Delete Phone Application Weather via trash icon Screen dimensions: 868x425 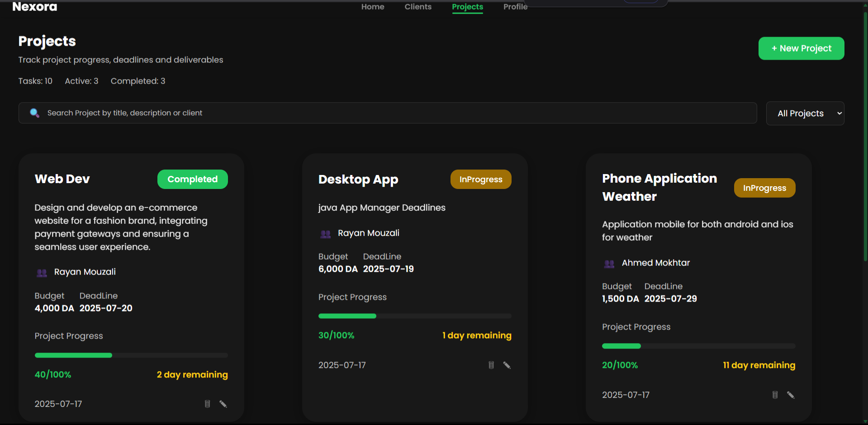tap(774, 395)
